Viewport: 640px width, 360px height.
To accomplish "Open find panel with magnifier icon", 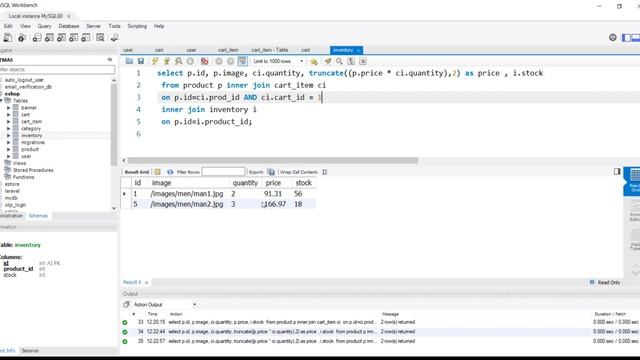I will [x=339, y=61].
